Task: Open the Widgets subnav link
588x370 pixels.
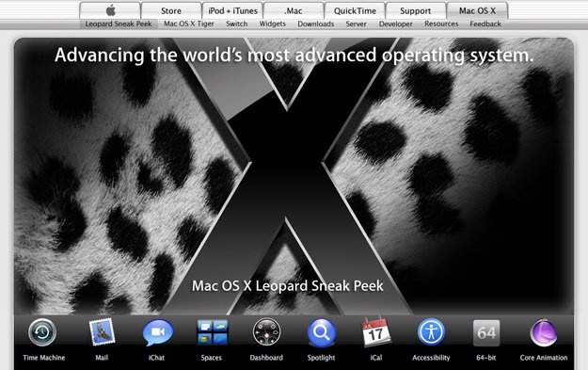Action: pos(273,24)
